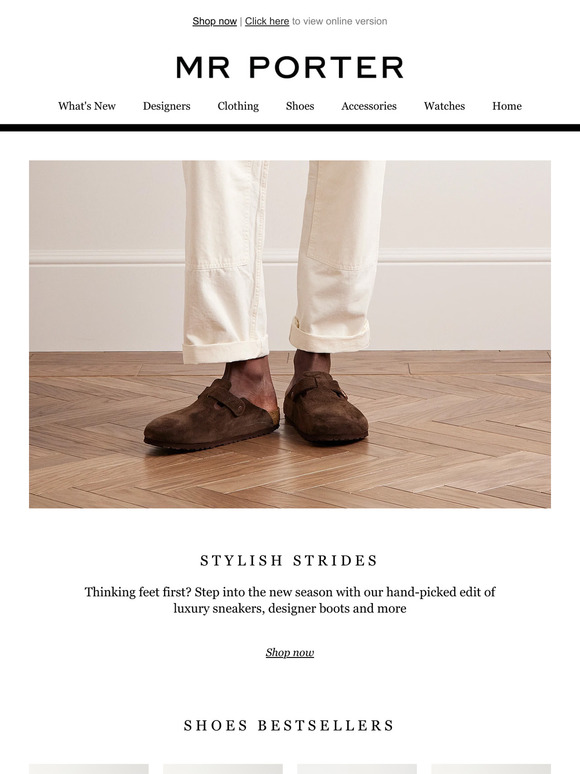Open the first bestseller product thumbnail
The height and width of the screenshot is (774, 580).
coord(89,769)
